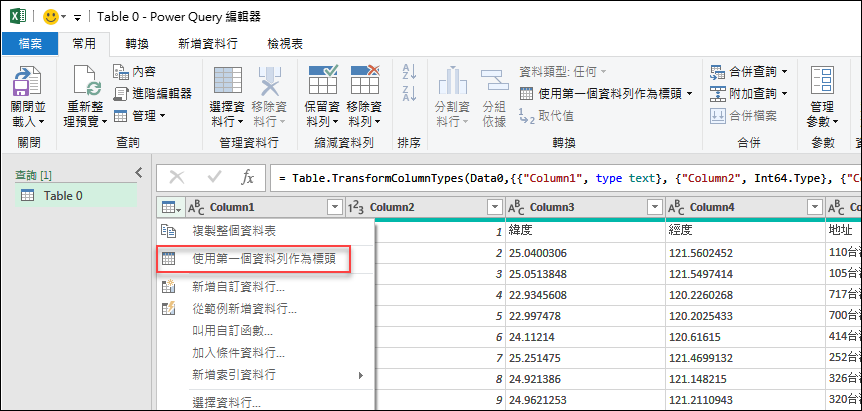This screenshot has width=862, height=411.
Task: Click the Column4 ABC data type icon
Action: [x=677, y=207]
